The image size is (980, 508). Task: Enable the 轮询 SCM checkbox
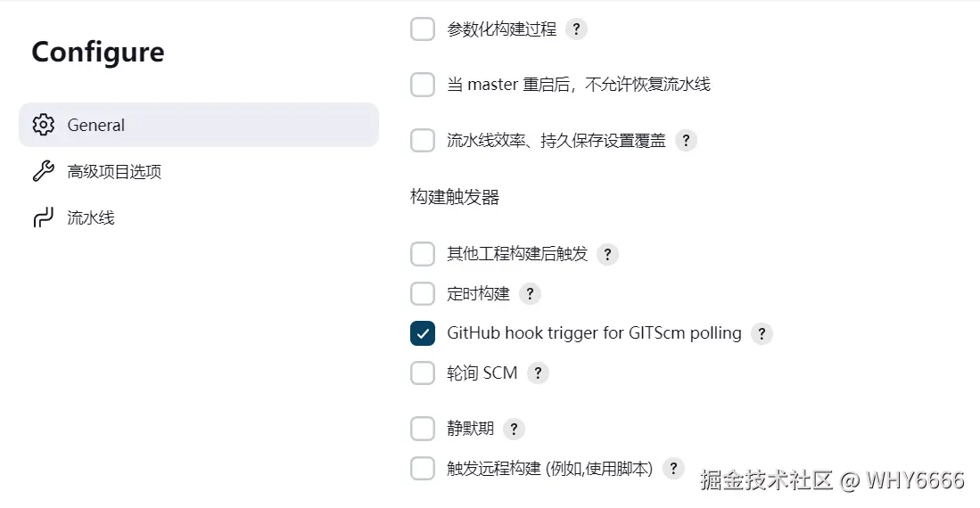(422, 373)
